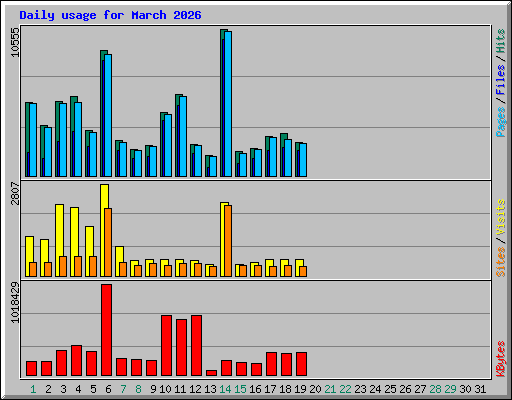Click day 12 on the x-axis
512x400 pixels.
[195, 389]
